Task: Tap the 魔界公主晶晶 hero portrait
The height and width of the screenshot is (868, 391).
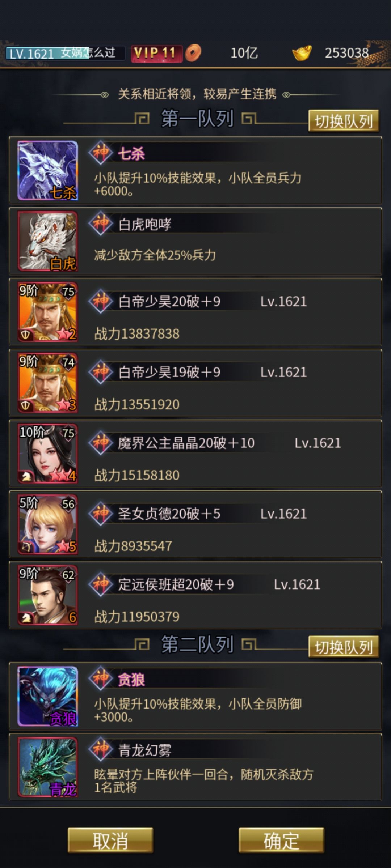Action: (x=48, y=453)
